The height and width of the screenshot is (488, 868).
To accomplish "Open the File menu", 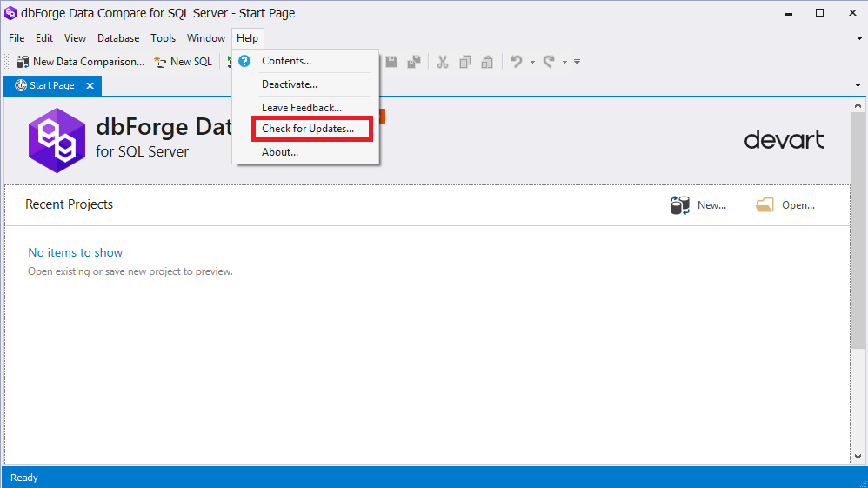I will point(17,38).
